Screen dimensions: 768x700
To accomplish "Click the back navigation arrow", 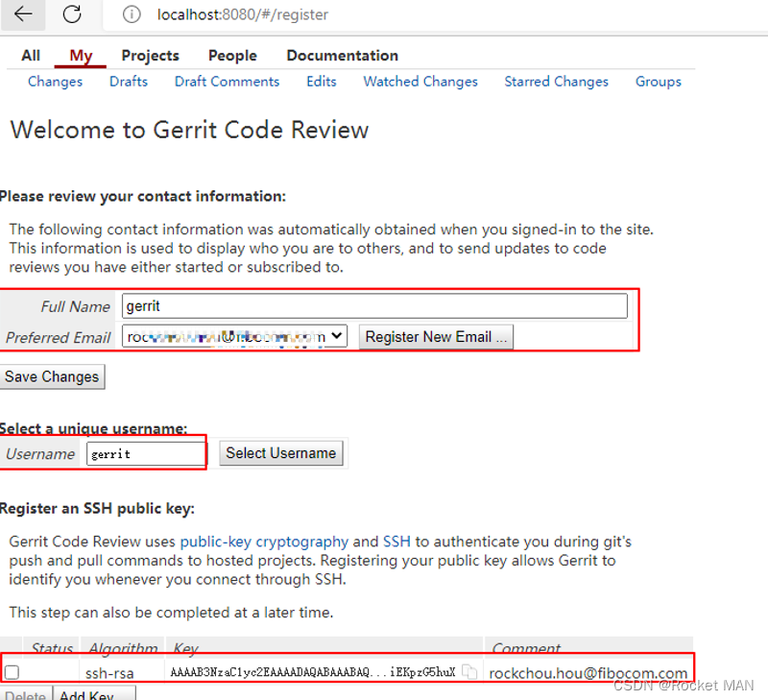I will (x=21, y=15).
